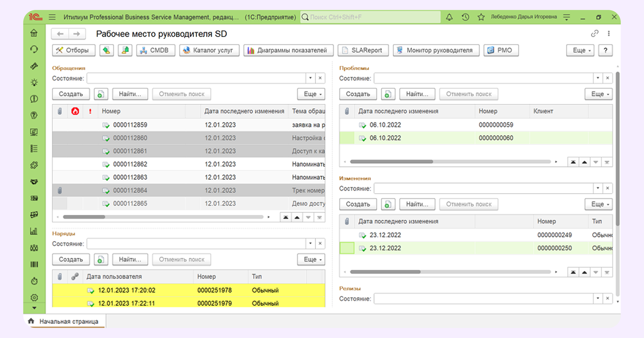Expand Состояние dropdown in Обращения
Screen dimensions: 644x338
click(310, 78)
